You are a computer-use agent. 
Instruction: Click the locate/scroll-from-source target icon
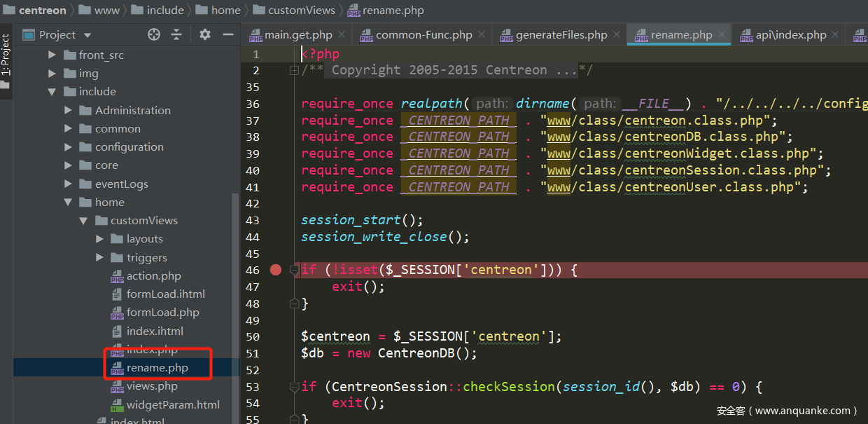pyautogui.click(x=154, y=34)
